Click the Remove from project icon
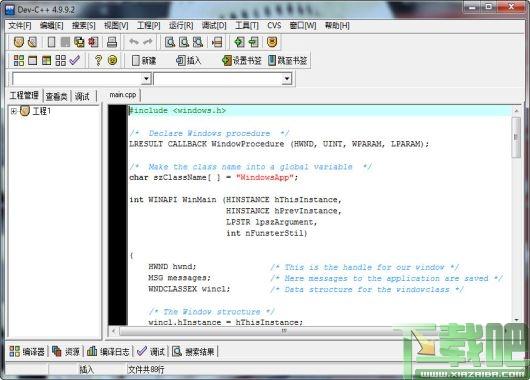 pyautogui.click(x=254, y=42)
